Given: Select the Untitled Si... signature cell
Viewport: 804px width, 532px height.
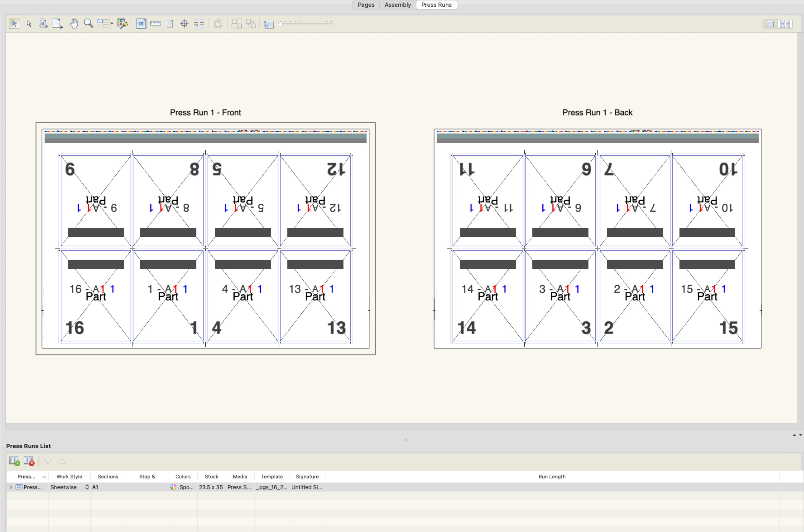Looking at the screenshot, I should 307,487.
